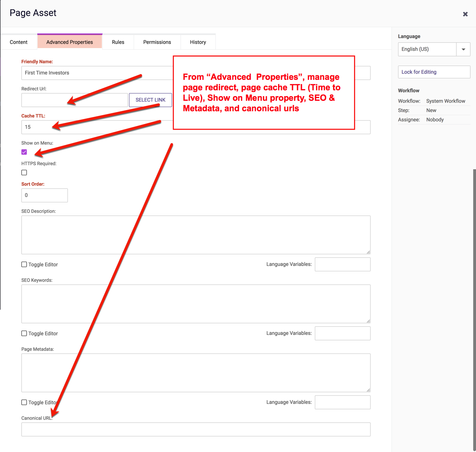
Task: Focus the Cache TTL field
Action: pos(97,127)
